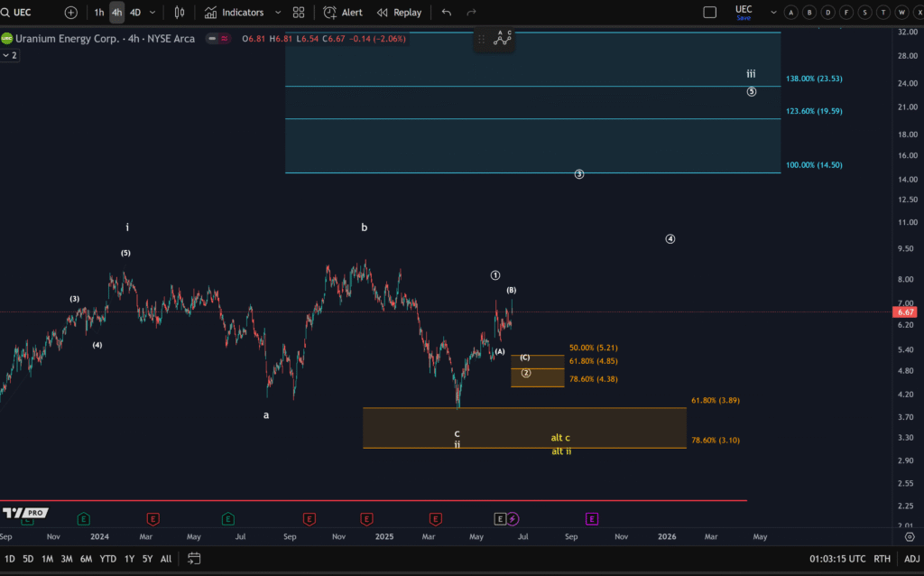Image resolution: width=924 pixels, height=576 pixels.
Task: Set the date range to 6M
Action: [x=86, y=559]
